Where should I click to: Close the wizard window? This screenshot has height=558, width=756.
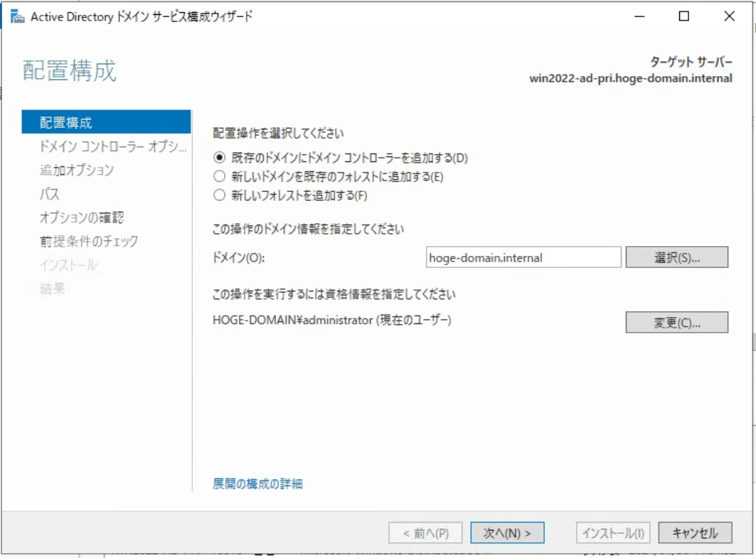pos(729,16)
